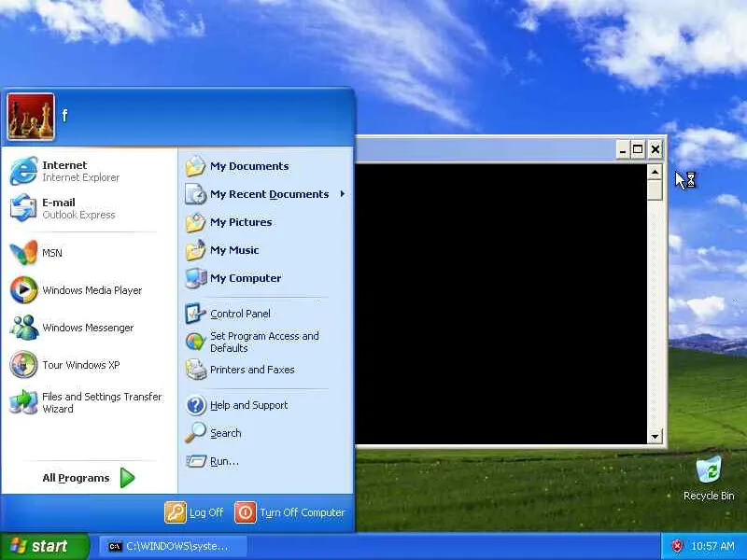
Task: Select the Control Panel text entry
Action: click(240, 314)
